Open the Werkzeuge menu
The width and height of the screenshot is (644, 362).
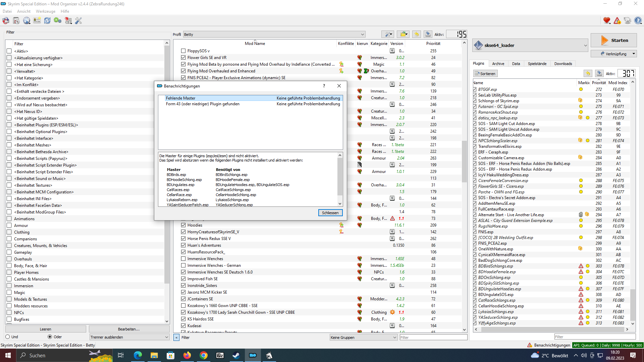(46, 11)
